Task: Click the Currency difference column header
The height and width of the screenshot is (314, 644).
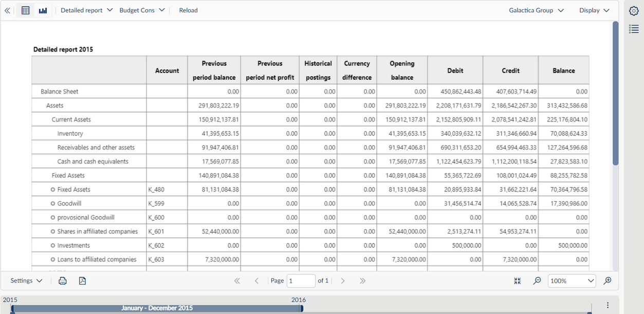Action: click(357, 71)
